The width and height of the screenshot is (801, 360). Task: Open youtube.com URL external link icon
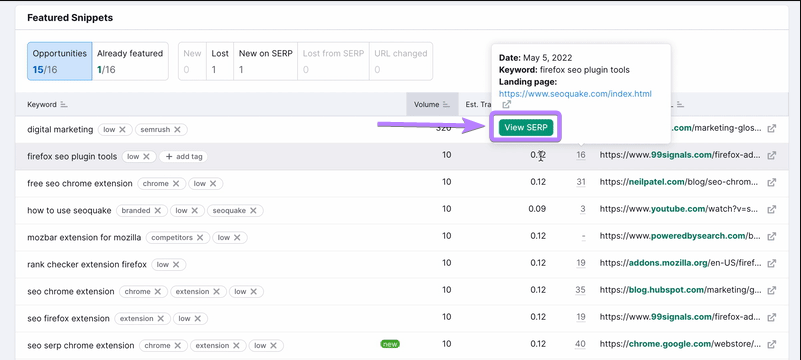click(x=772, y=209)
